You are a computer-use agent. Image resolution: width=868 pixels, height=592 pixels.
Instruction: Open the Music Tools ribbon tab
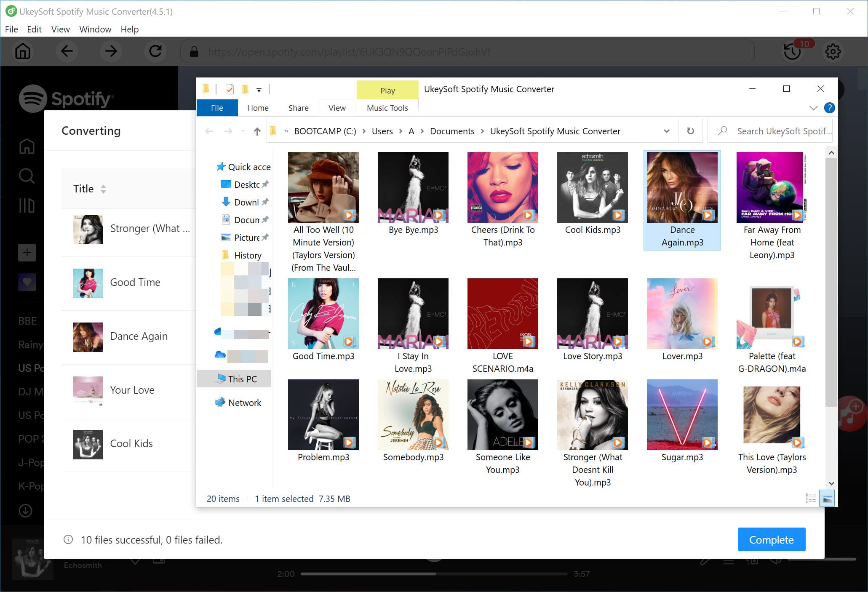pos(388,107)
